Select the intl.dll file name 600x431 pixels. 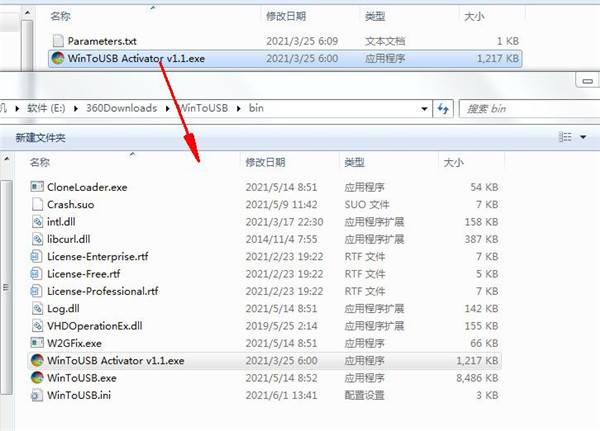tap(61, 222)
